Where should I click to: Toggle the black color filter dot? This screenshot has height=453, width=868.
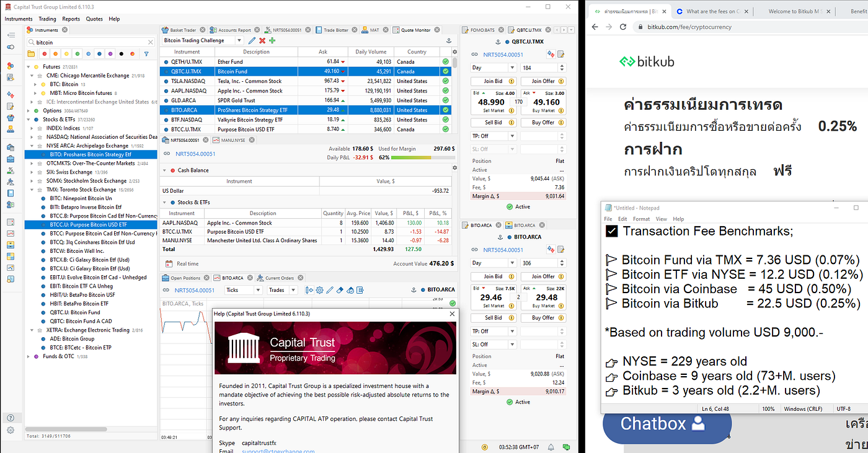coord(121,54)
